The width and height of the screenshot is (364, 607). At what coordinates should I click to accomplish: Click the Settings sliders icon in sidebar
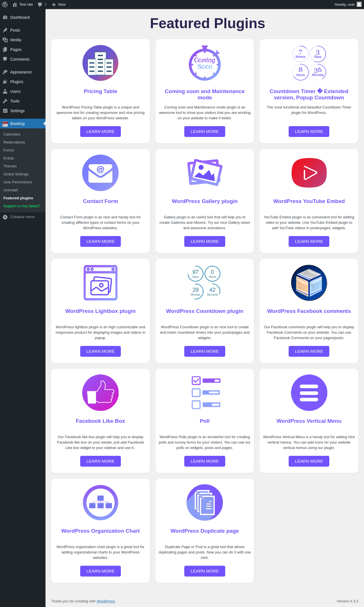click(5, 111)
